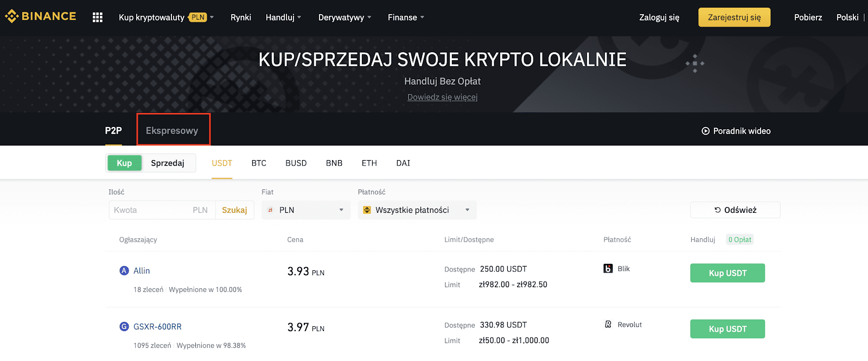Click the 3.97 PLN price
This screenshot has height=361, width=868.
point(306,327)
